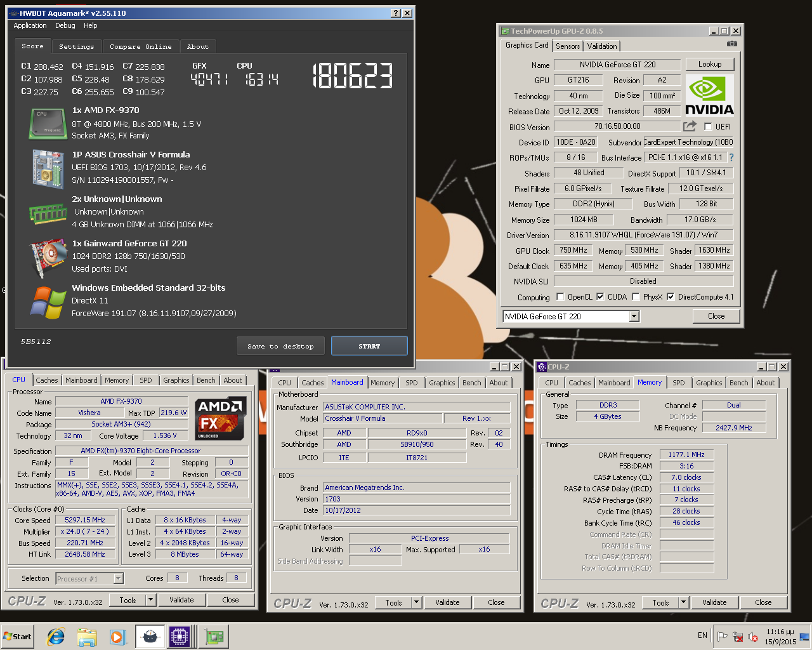Open the Application menu in Aquamark
This screenshot has height=650, width=812.
pos(30,25)
